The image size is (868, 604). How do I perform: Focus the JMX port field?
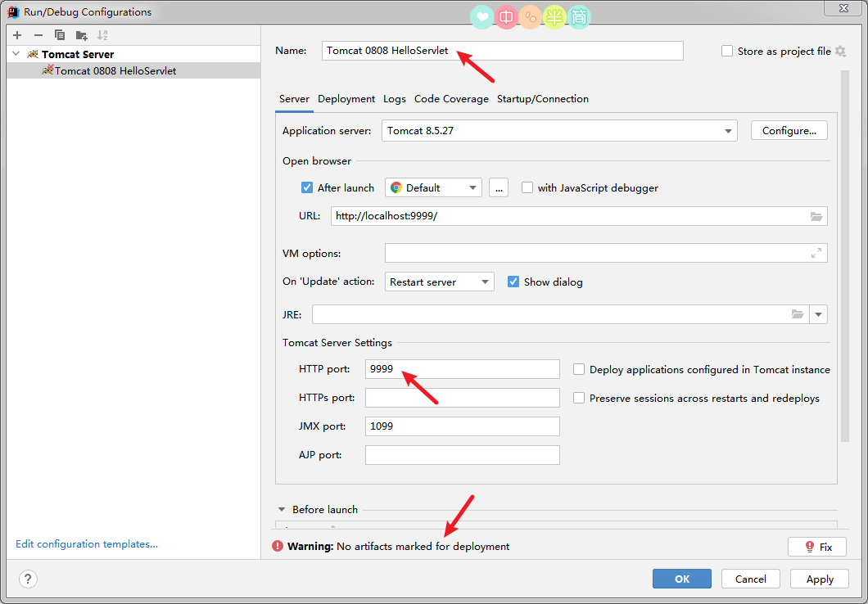click(462, 426)
